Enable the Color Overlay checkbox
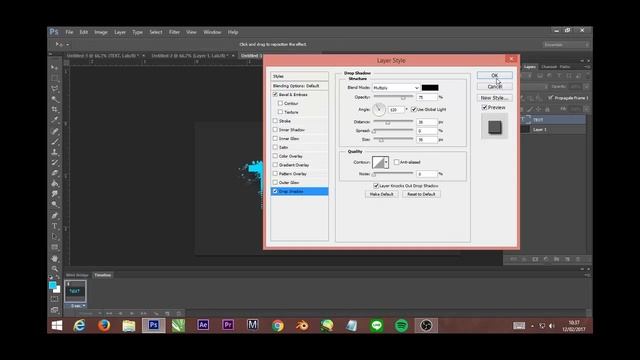 pos(275,156)
